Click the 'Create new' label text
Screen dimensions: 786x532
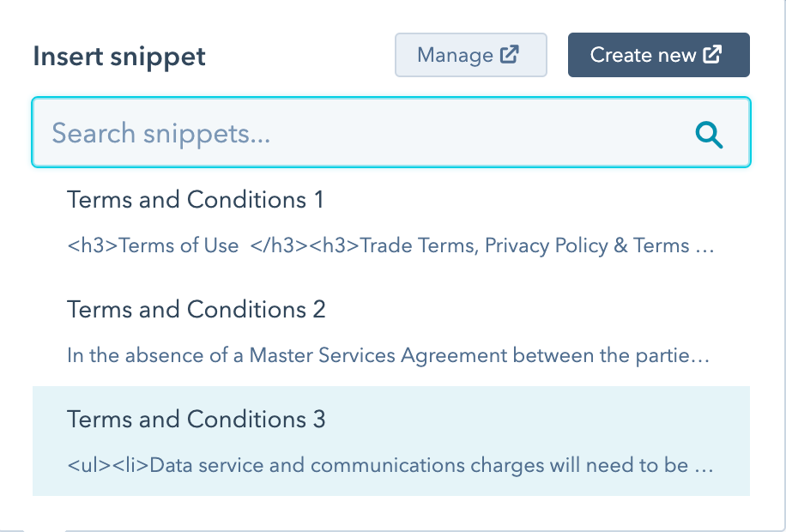coord(644,55)
